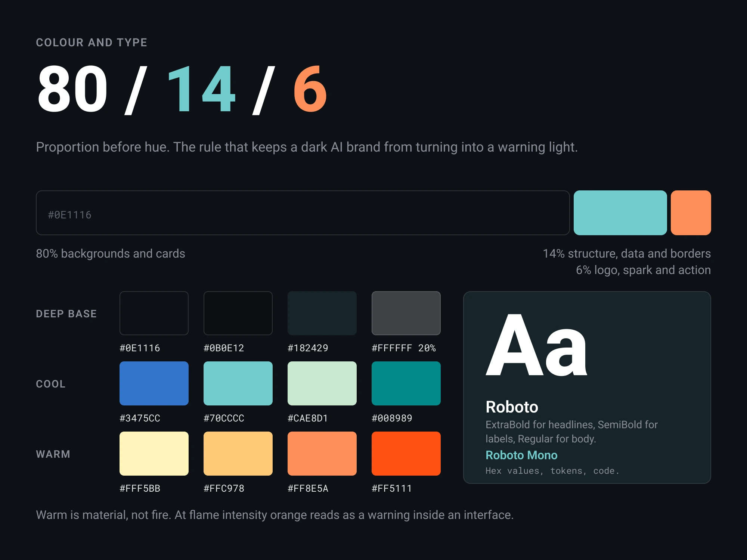Screen dimensions: 747x560
Task: Click the '#008989' hex label
Action: pos(392,418)
